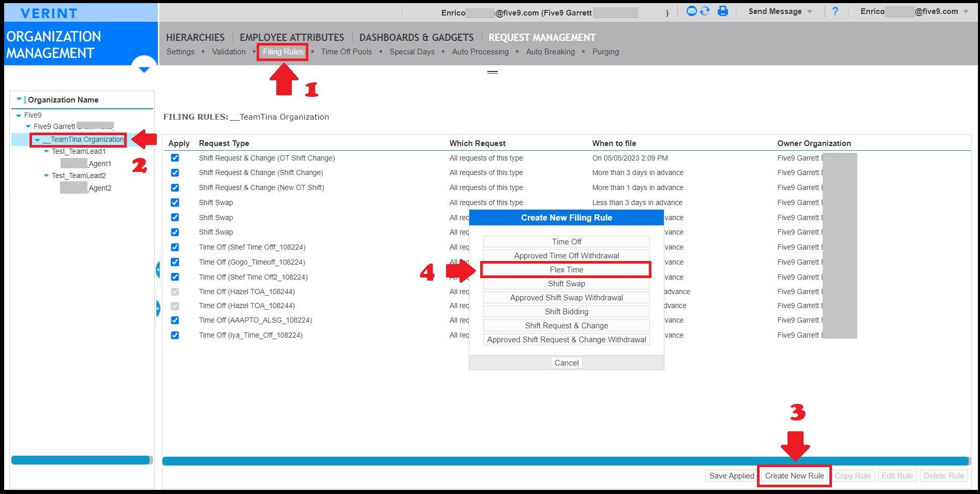
Task: Click the Owner Organization column header
Action: 814,143
